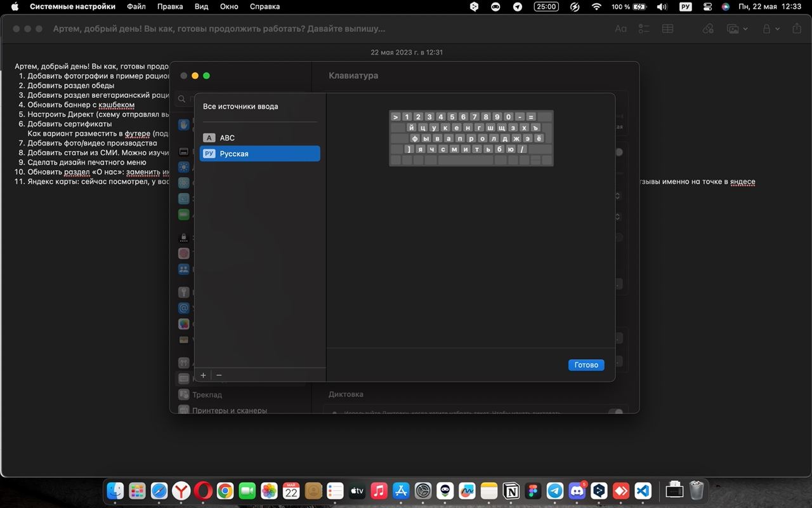
Task: Open Discord from the Dock
Action: tap(577, 491)
